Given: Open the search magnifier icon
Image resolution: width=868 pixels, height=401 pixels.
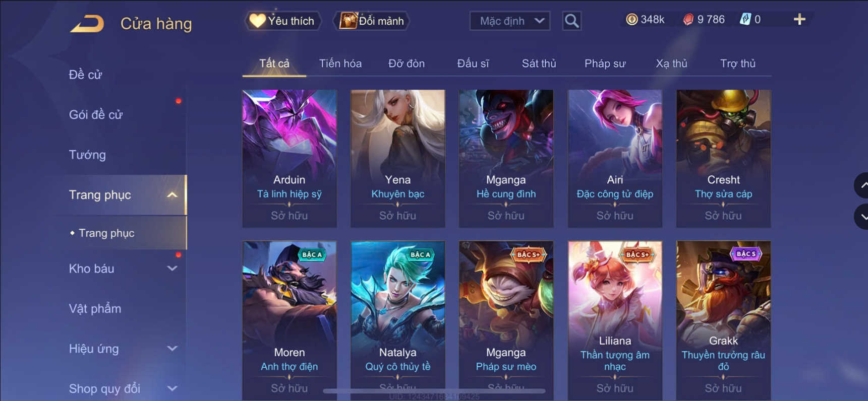Looking at the screenshot, I should [x=571, y=21].
